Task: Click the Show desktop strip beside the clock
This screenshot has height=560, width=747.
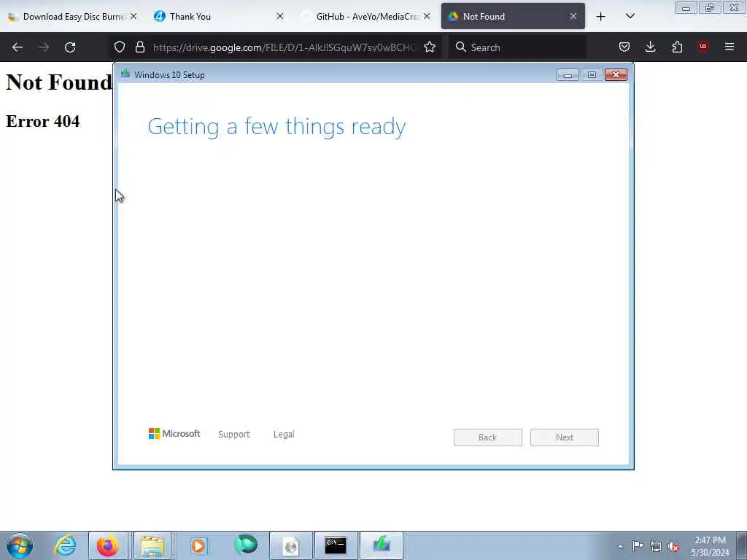Action: [742, 545]
